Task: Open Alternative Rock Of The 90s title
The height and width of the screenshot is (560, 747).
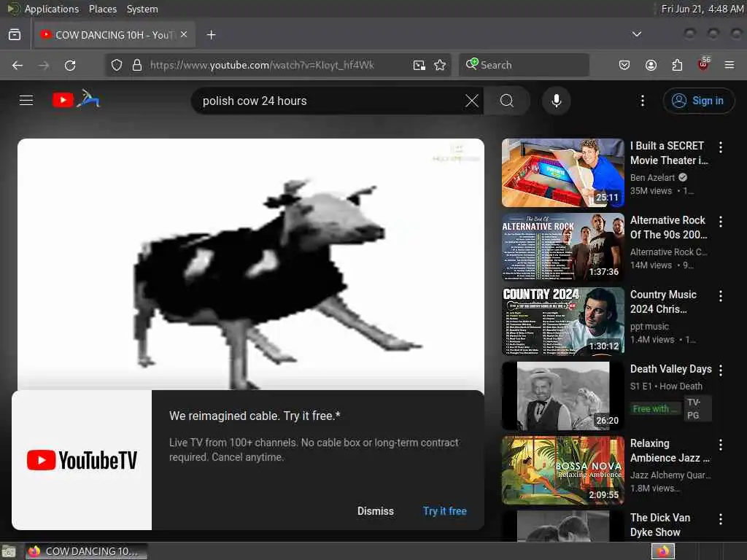Action: coord(668,227)
